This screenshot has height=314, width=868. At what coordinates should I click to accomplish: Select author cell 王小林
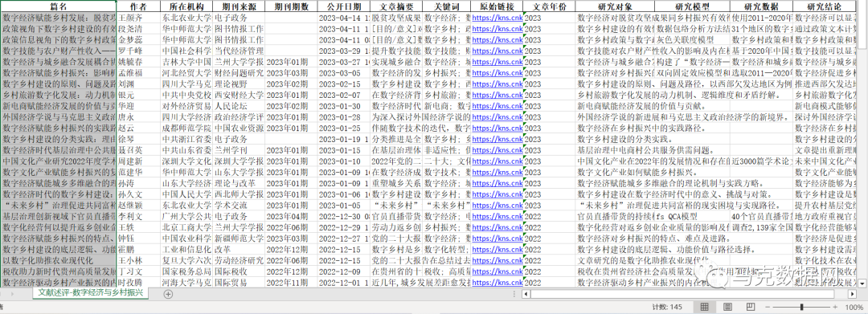coord(138,260)
